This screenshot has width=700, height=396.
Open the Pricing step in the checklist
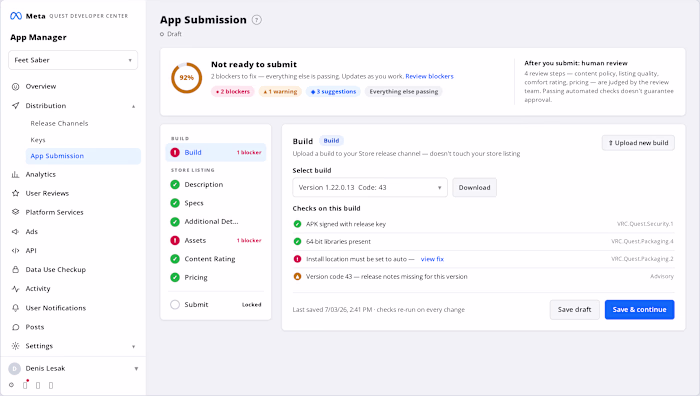(196, 277)
